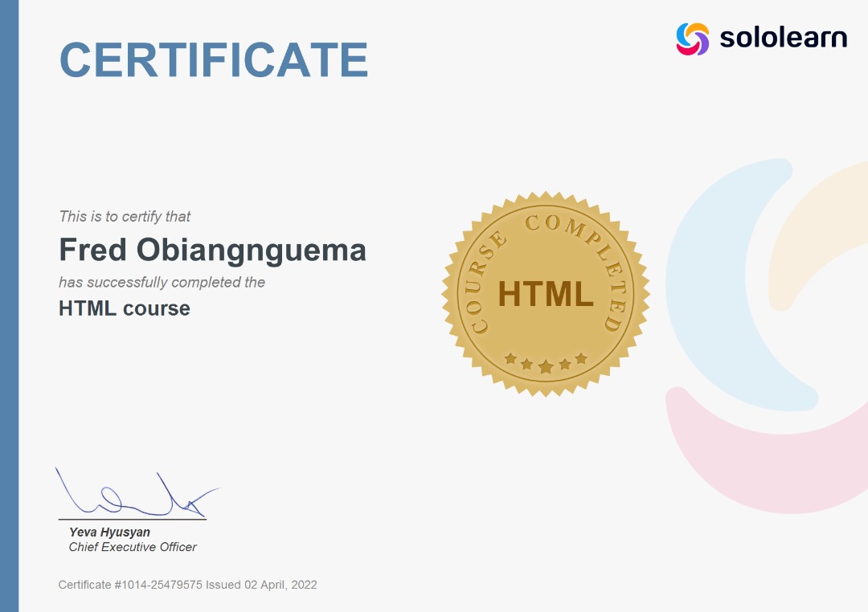Click the sololearn wordmark text

click(783, 38)
